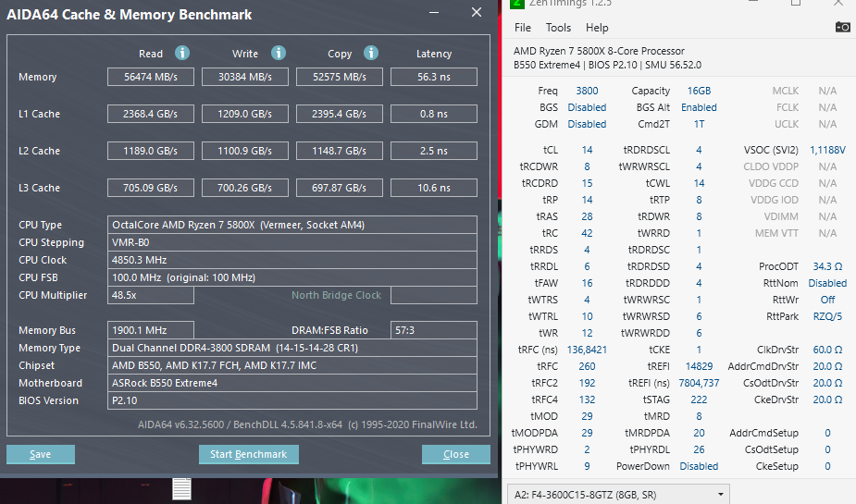The width and height of the screenshot is (856, 504).
Task: Click the Memory Type DDR4-3800 field
Action: pos(292,348)
